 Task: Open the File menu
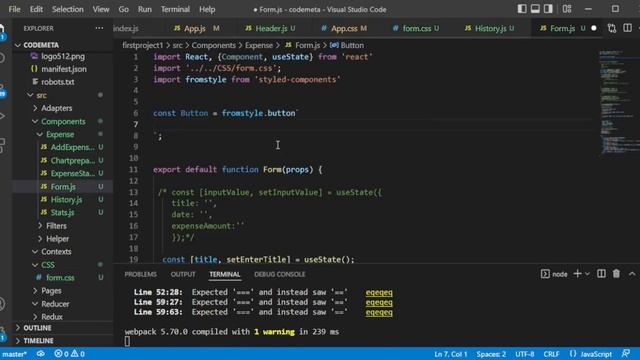pos(14,9)
